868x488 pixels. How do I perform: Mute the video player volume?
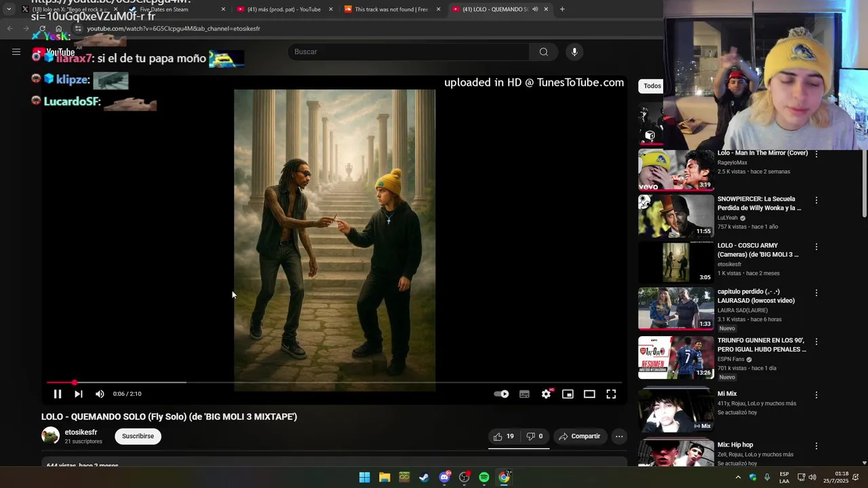point(100,394)
